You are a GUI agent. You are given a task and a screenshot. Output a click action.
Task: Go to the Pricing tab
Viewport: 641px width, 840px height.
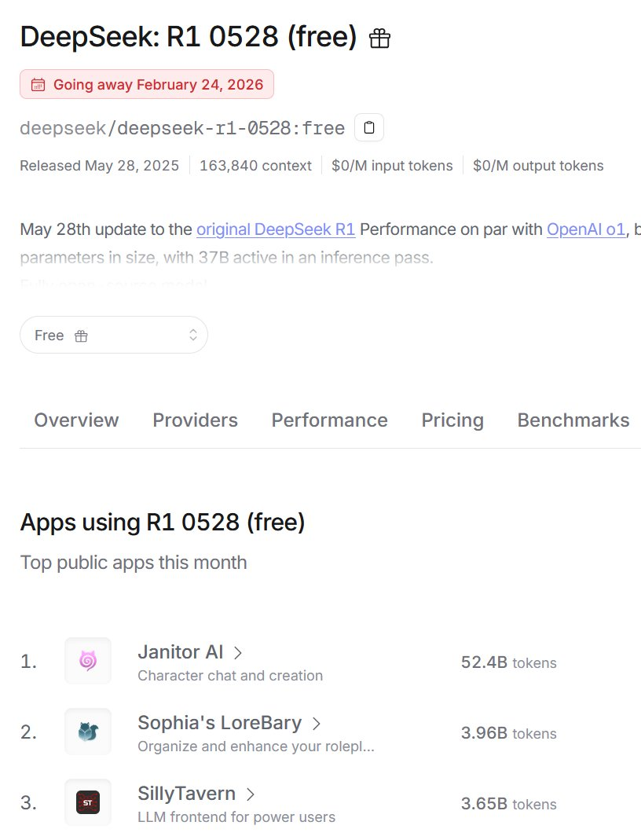point(452,420)
